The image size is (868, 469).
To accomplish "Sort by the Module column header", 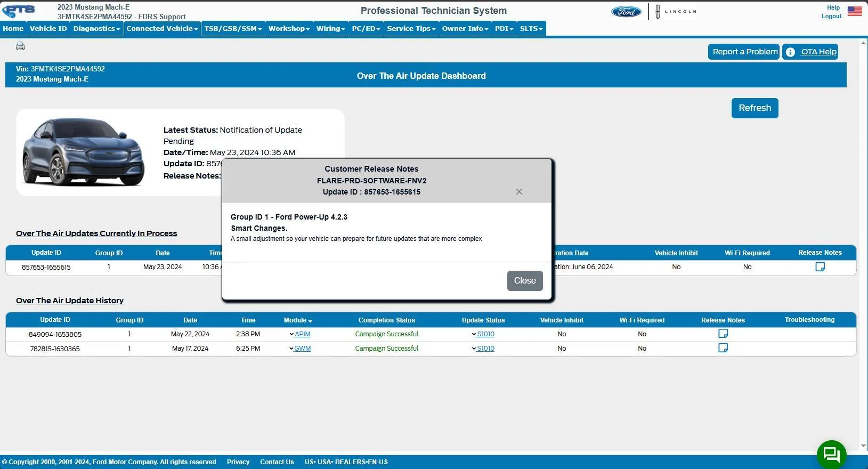I will [298, 320].
